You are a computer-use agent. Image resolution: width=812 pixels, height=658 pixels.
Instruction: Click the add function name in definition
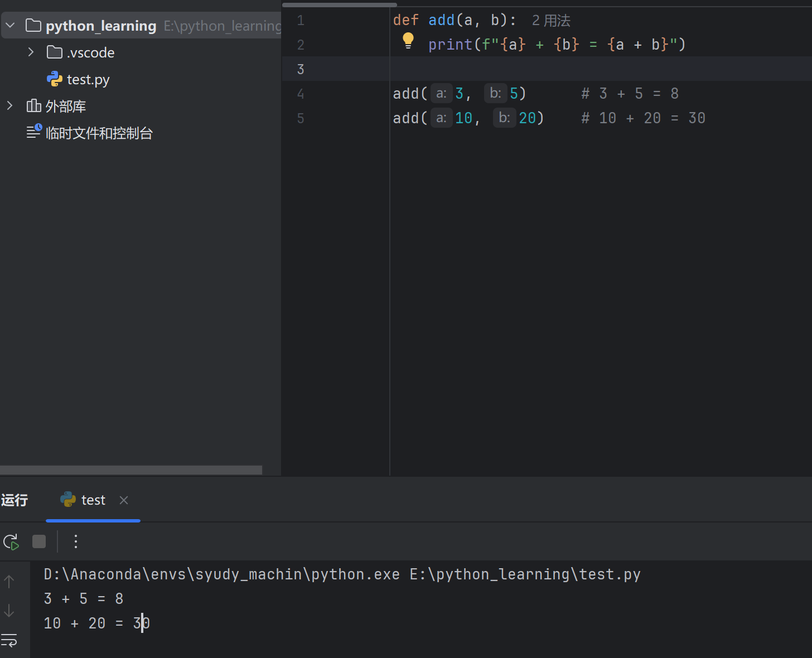[442, 20]
